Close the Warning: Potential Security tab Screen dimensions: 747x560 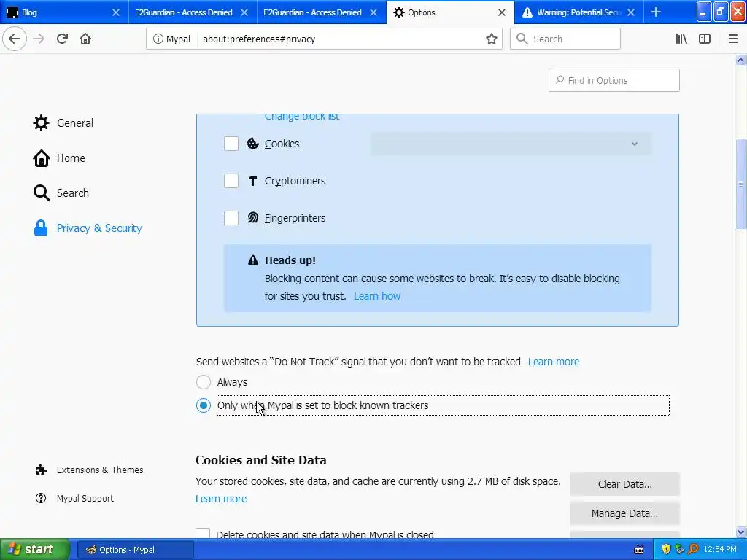(x=631, y=12)
